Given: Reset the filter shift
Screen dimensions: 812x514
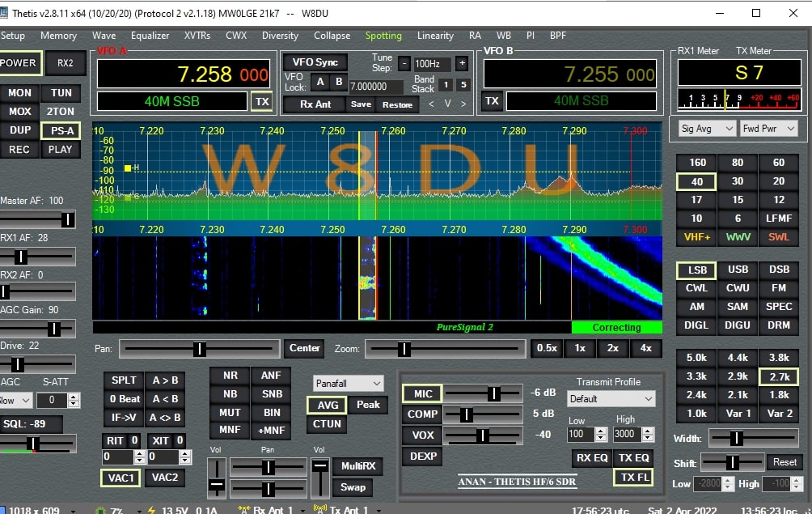Looking at the screenshot, I should pyautogui.click(x=785, y=462).
